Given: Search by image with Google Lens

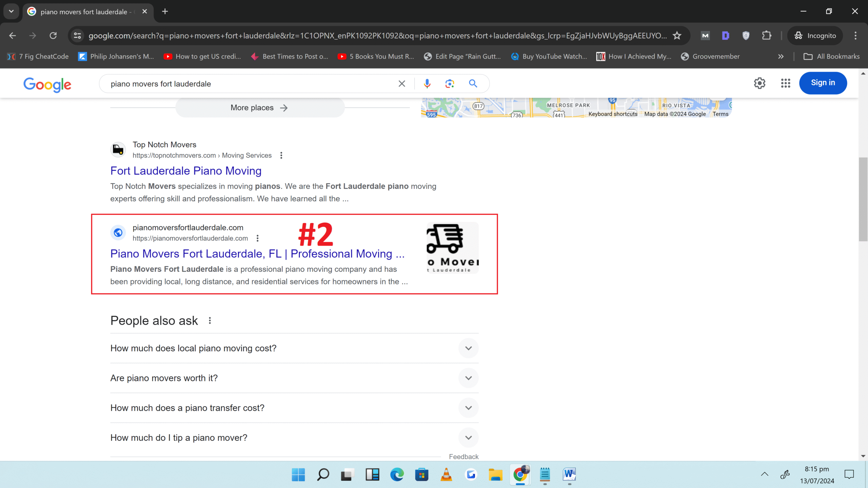Looking at the screenshot, I should [x=450, y=84].
